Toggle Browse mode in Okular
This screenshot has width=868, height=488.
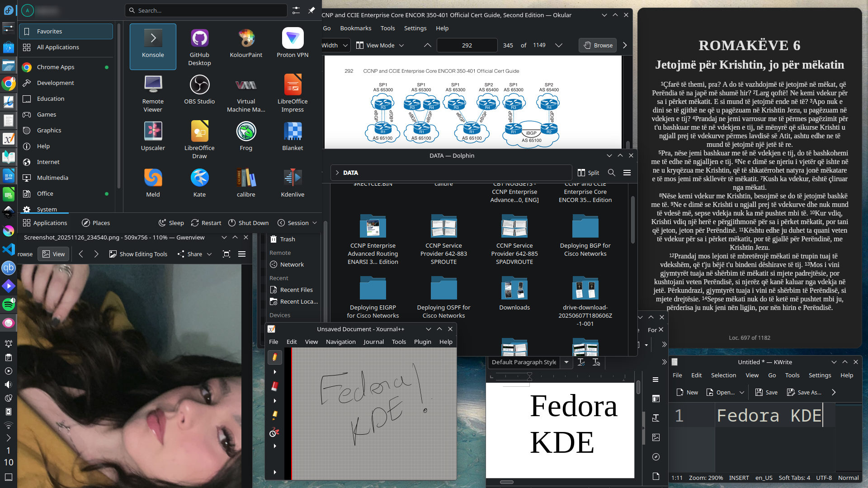coord(598,45)
